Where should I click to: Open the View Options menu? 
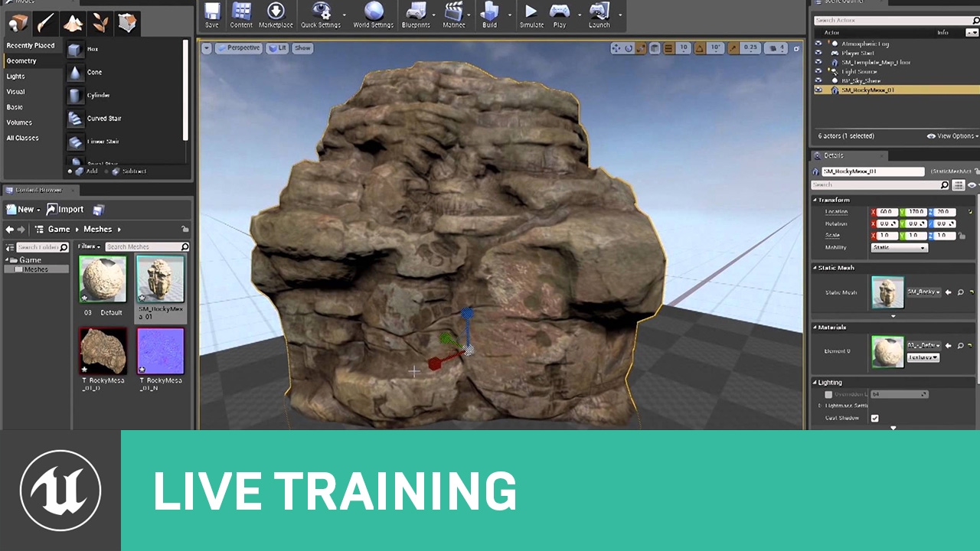click(x=952, y=136)
